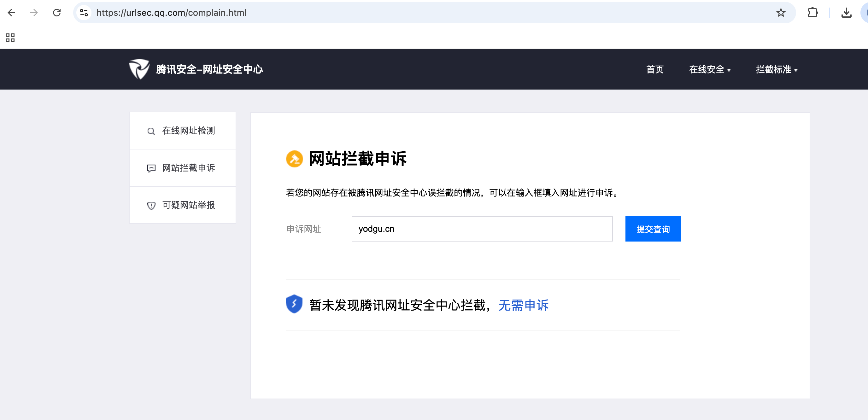Click the browser back arrow
The image size is (868, 420).
point(11,13)
